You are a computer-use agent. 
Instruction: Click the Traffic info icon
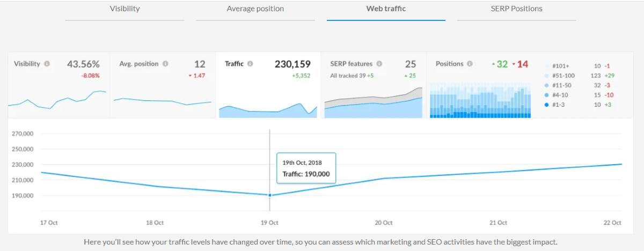(250, 64)
